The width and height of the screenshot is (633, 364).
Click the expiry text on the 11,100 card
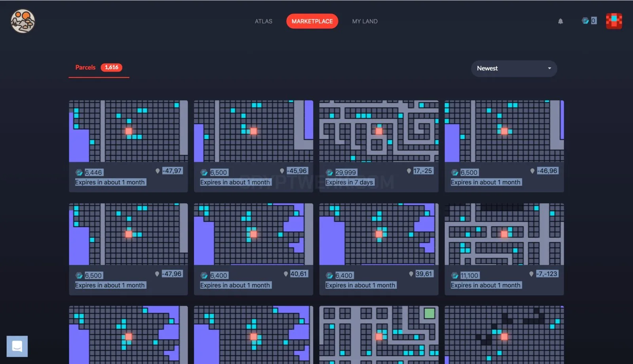pos(486,285)
